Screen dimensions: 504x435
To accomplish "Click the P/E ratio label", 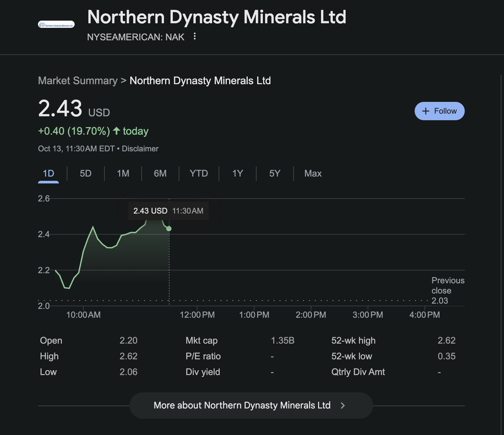I will pyautogui.click(x=203, y=356).
